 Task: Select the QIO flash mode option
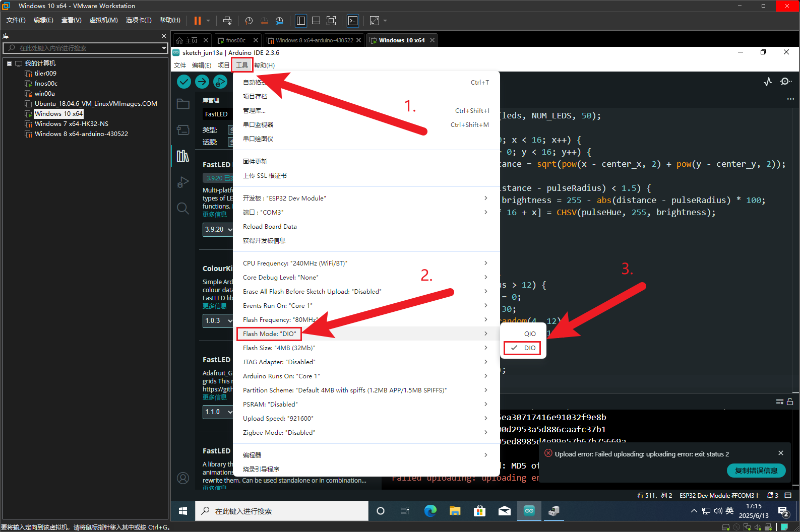(x=523, y=334)
